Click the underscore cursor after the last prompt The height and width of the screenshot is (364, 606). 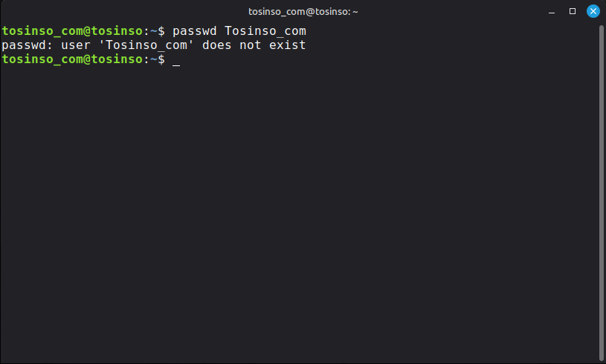pos(176,61)
